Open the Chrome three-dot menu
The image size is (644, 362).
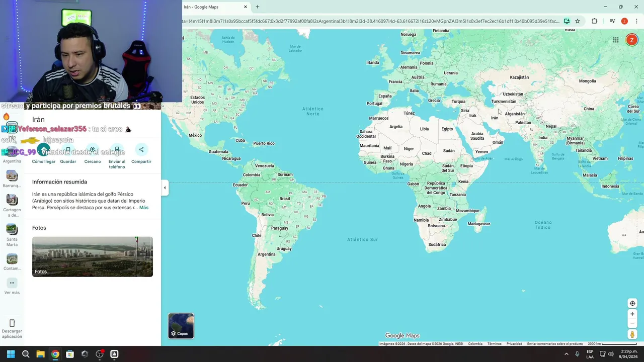click(636, 21)
